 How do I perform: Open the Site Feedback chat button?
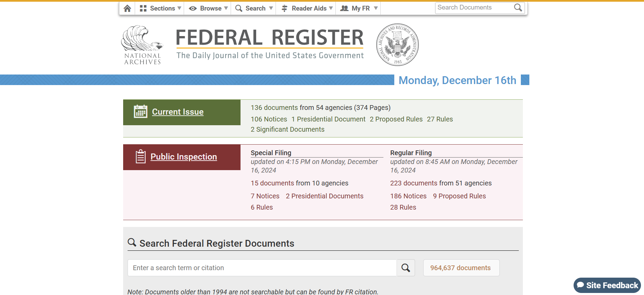[x=607, y=285]
